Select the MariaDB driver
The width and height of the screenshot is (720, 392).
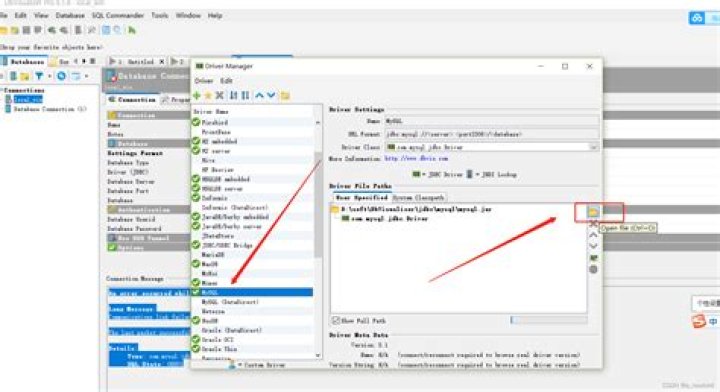pyautogui.click(x=213, y=254)
